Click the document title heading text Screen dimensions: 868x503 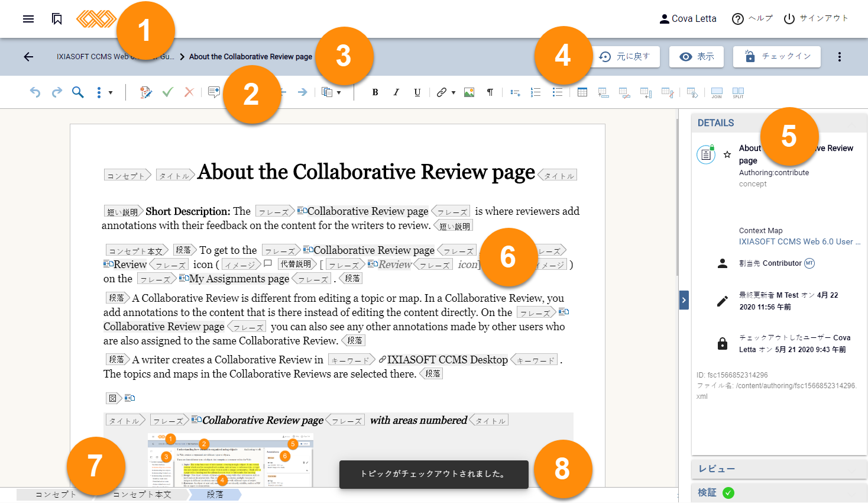(366, 172)
